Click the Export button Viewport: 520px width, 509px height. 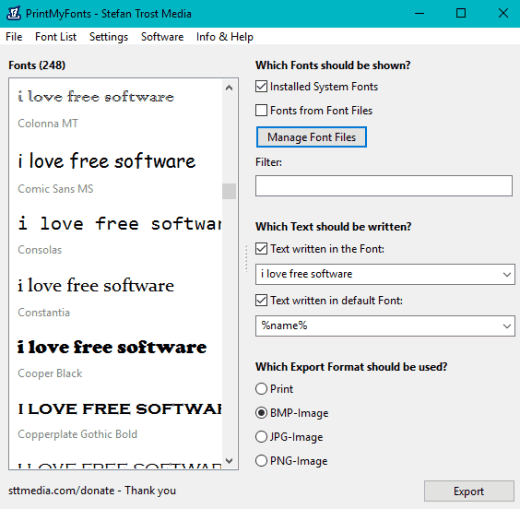coord(469,491)
